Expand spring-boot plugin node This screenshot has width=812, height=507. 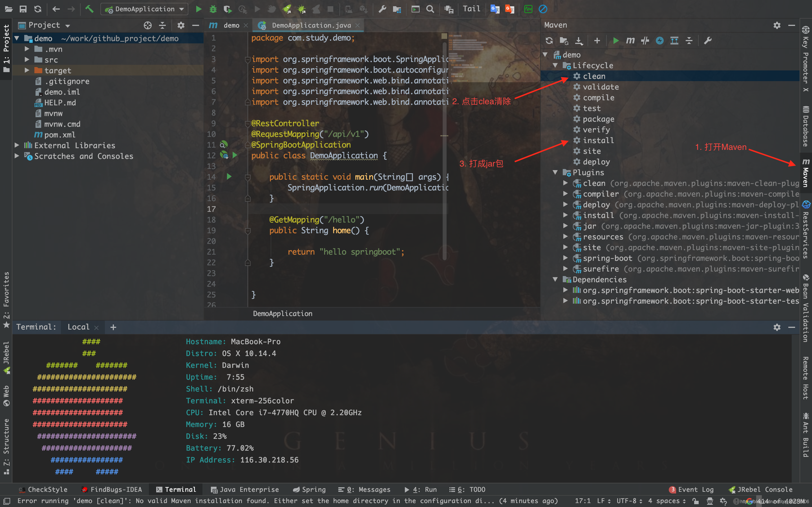[565, 258]
